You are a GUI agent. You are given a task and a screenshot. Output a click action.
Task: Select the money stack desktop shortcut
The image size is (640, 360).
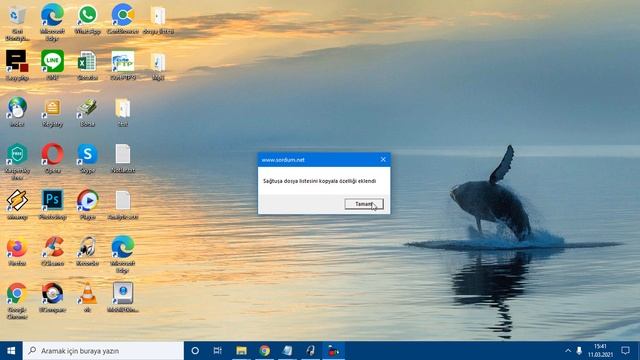[x=87, y=112]
